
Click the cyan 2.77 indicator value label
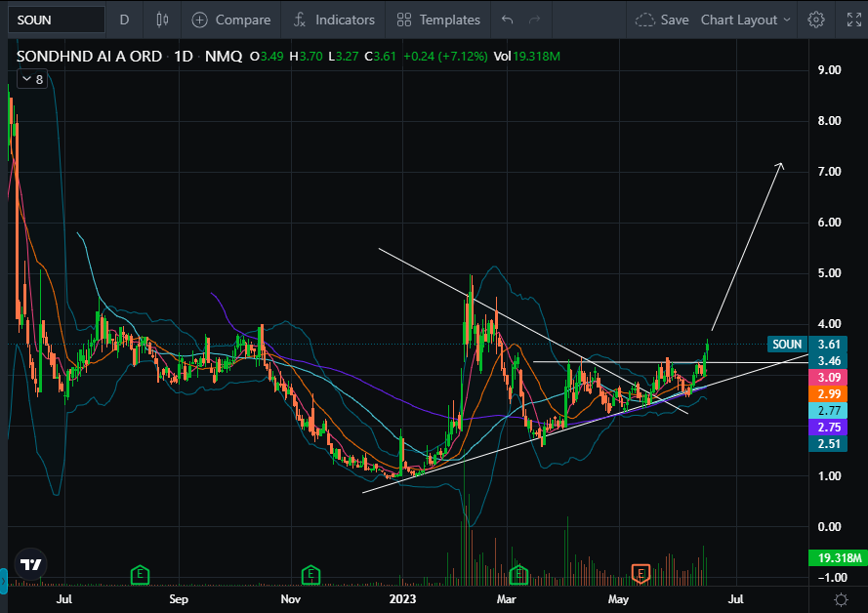tap(828, 411)
